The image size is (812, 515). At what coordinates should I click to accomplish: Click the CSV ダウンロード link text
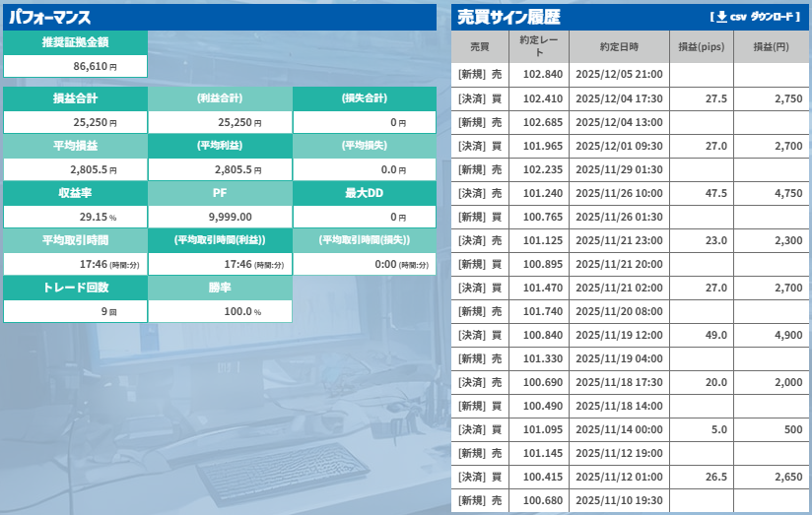point(765,17)
